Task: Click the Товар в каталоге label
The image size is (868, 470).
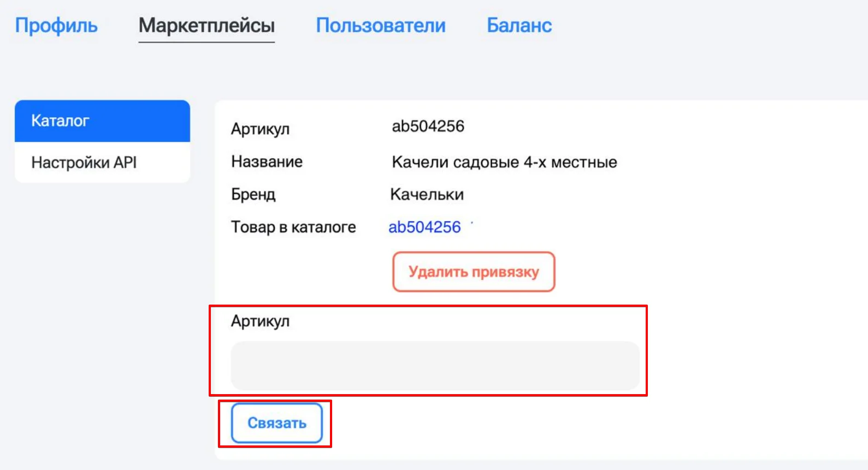Action: [x=293, y=227]
